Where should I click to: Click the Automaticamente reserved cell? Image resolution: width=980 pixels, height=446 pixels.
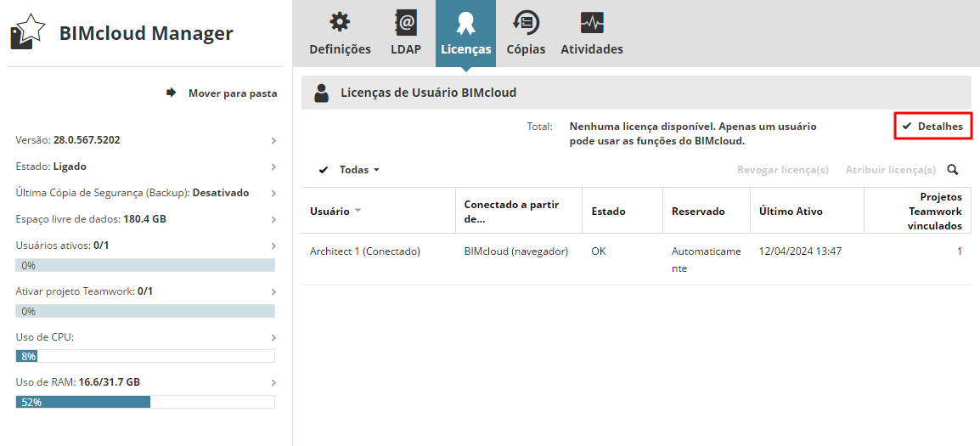pos(707,260)
